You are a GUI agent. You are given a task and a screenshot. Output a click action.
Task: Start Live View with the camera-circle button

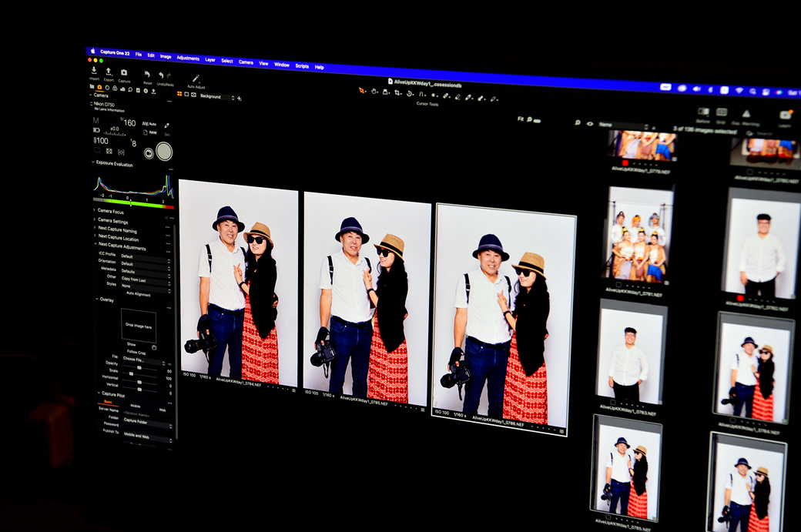tap(149, 152)
